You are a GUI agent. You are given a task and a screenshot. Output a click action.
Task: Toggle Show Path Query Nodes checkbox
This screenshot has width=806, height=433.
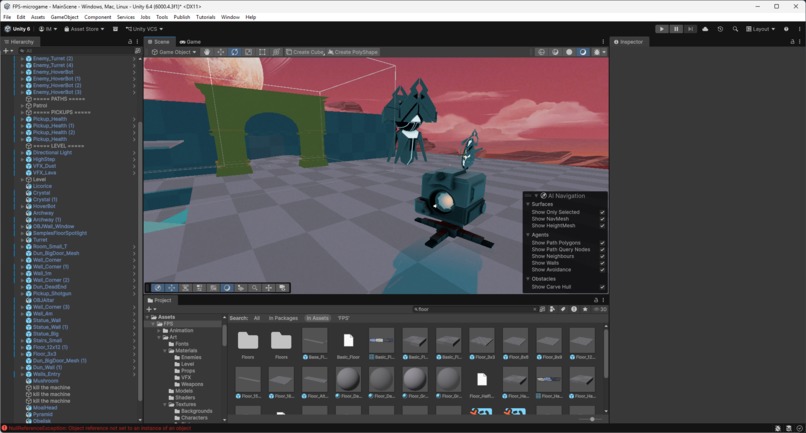pos(602,249)
